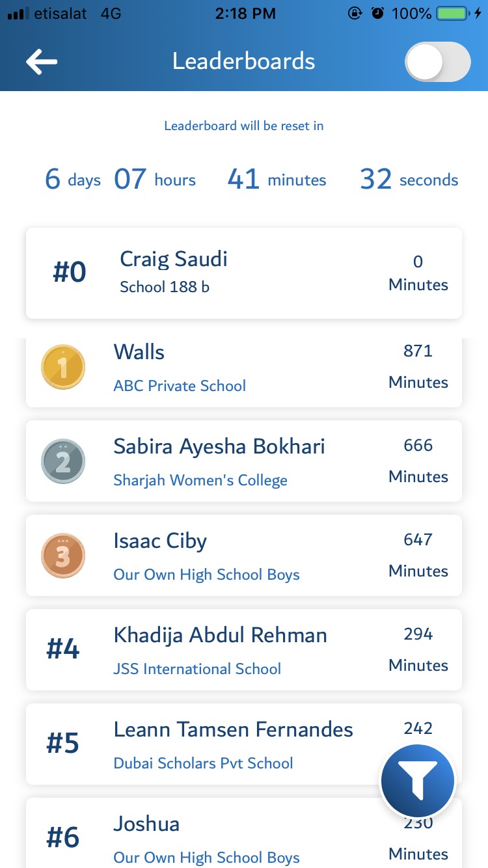Tap Dubai Scholars Pvt School link

(x=203, y=763)
